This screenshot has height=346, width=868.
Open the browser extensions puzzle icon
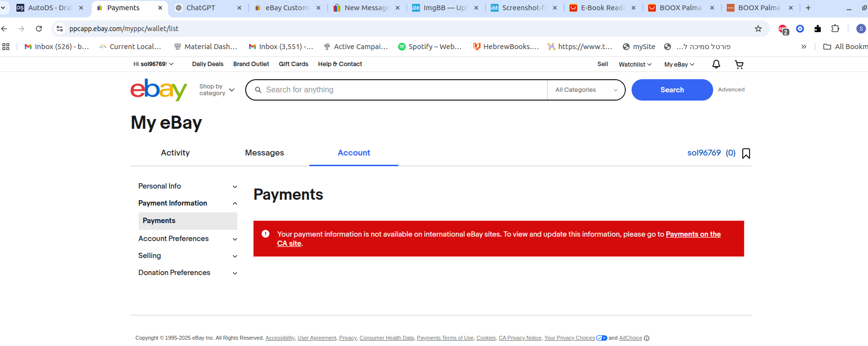click(835, 29)
